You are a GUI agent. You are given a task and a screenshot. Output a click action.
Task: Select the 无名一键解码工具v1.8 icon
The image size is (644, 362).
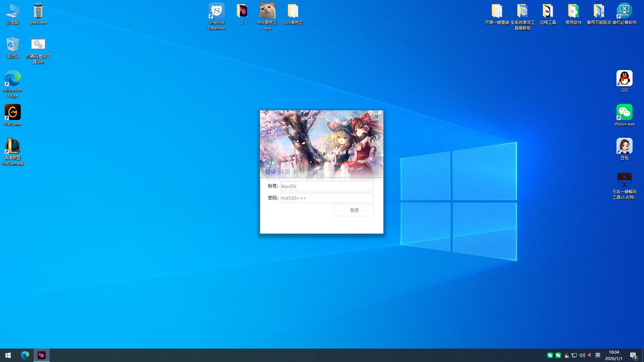click(x=624, y=186)
